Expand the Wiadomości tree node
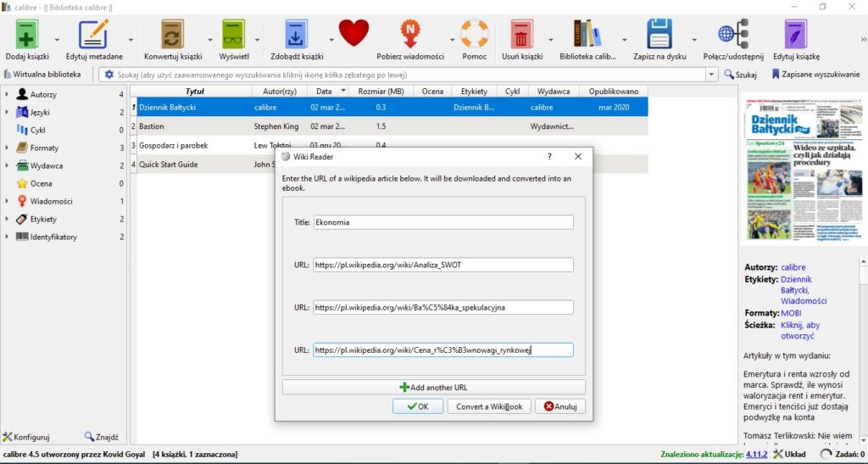 point(7,201)
